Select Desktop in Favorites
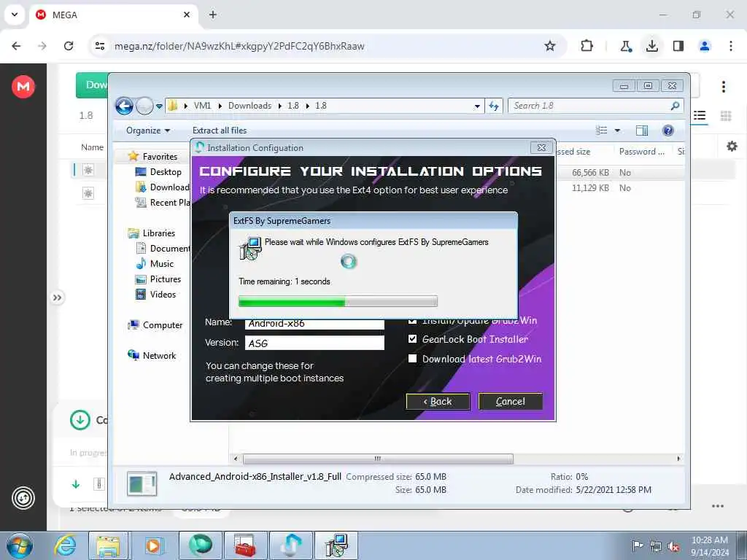747x560 pixels. pyautogui.click(x=158, y=172)
